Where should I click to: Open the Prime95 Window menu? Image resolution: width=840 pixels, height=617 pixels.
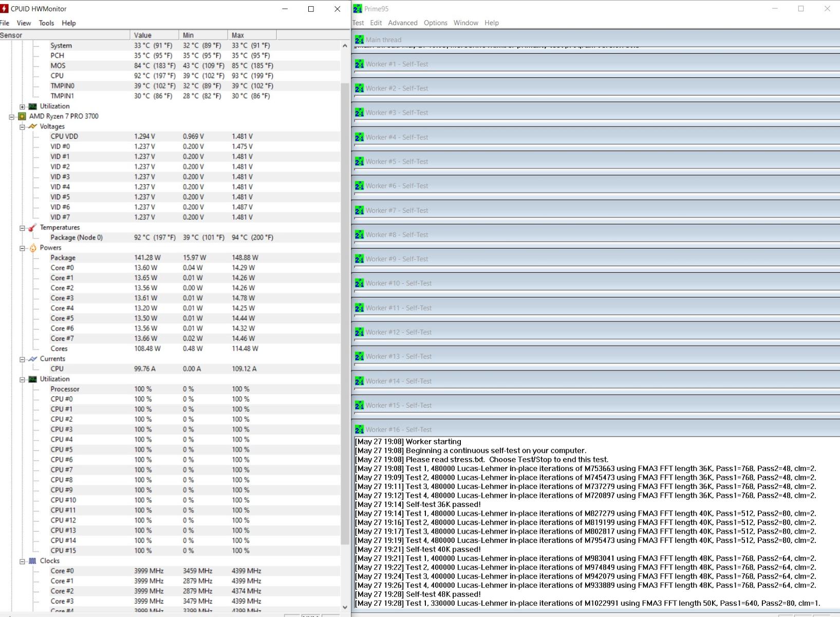pos(466,23)
